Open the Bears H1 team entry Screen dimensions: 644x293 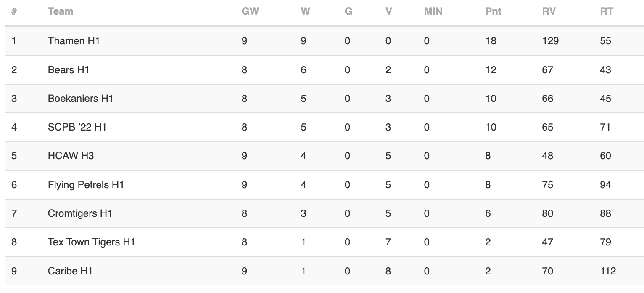69,69
